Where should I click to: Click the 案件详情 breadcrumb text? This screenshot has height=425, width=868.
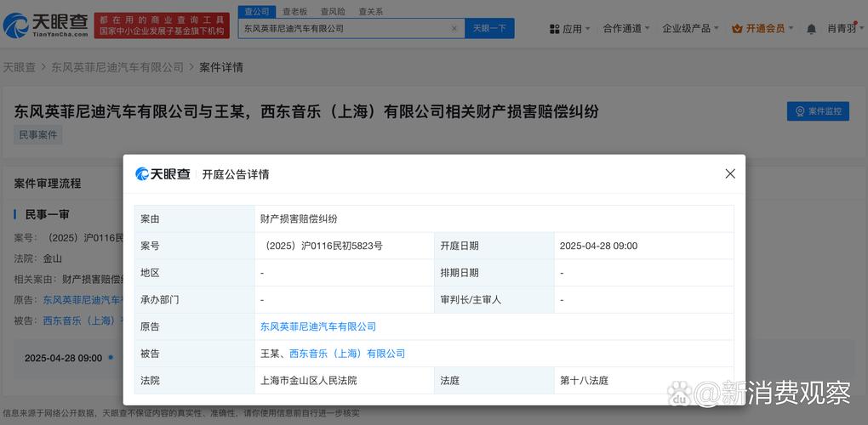pyautogui.click(x=221, y=67)
